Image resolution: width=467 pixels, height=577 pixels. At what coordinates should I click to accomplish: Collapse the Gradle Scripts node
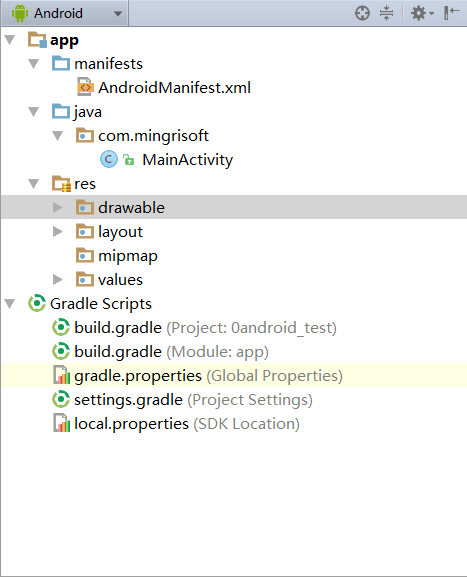click(x=10, y=304)
